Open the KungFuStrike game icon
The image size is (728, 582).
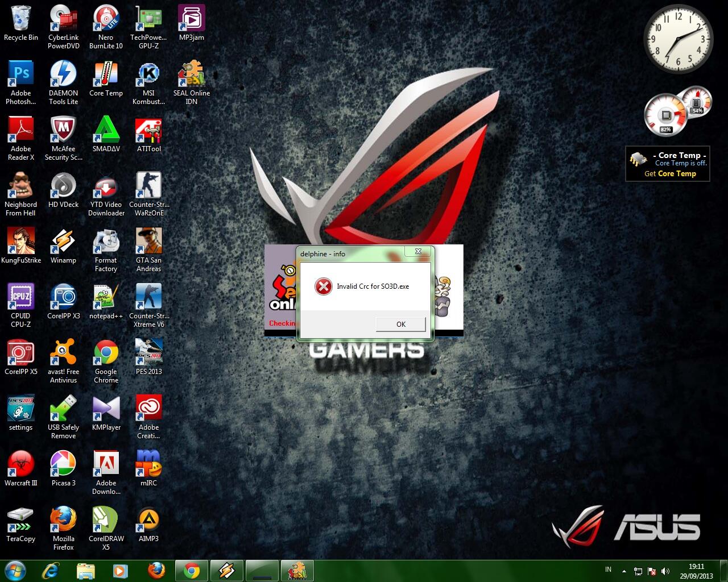pos(21,246)
